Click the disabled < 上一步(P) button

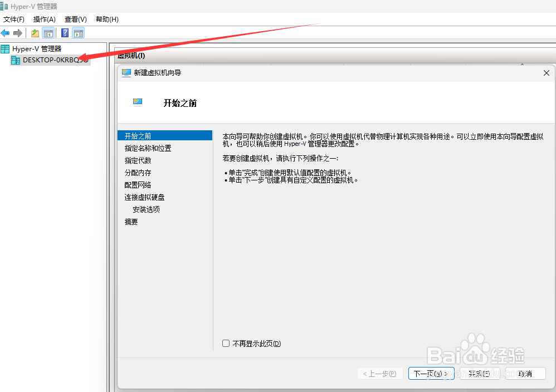coord(380,374)
